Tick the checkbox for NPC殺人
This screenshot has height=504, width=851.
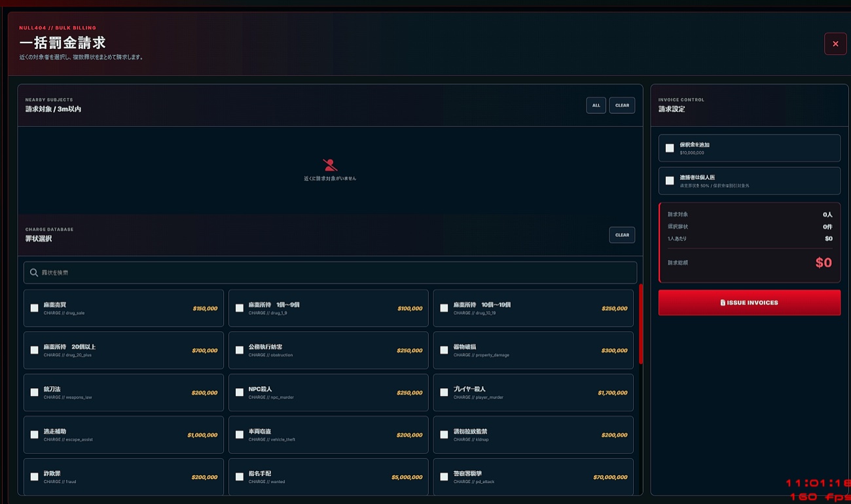[240, 392]
